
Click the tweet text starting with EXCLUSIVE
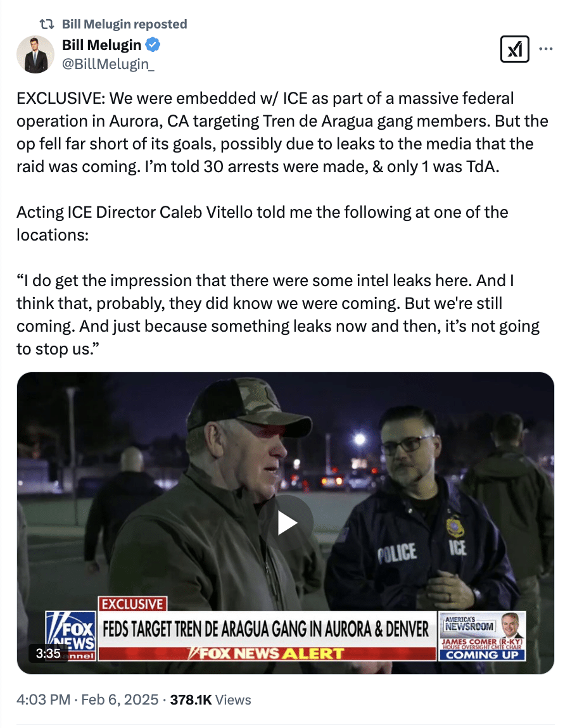pyautogui.click(x=282, y=132)
